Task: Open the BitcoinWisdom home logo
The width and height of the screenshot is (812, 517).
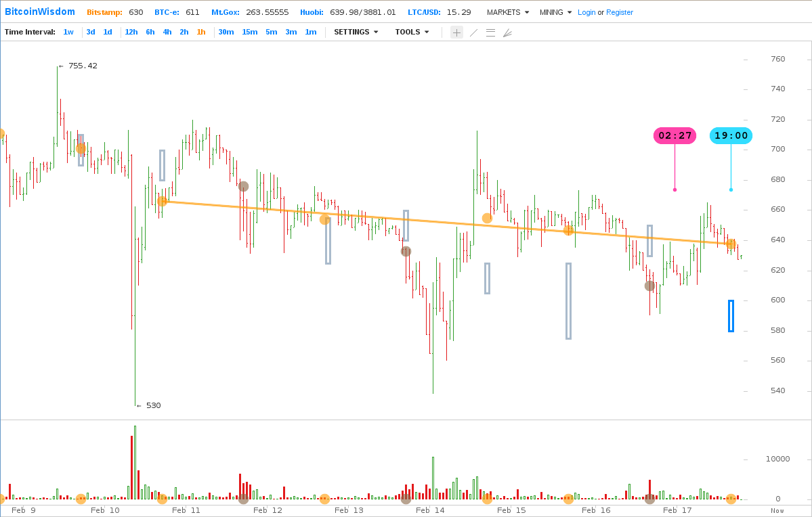Action: (x=40, y=12)
